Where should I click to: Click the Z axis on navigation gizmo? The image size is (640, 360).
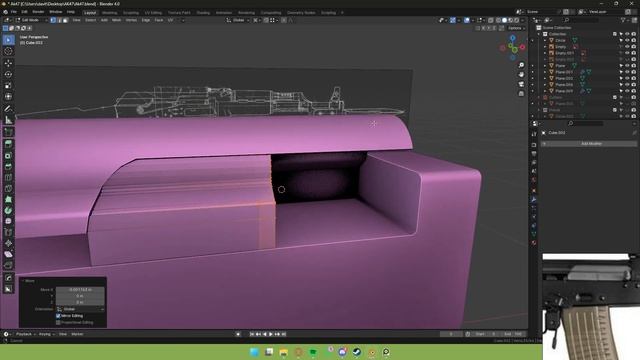pos(513,38)
